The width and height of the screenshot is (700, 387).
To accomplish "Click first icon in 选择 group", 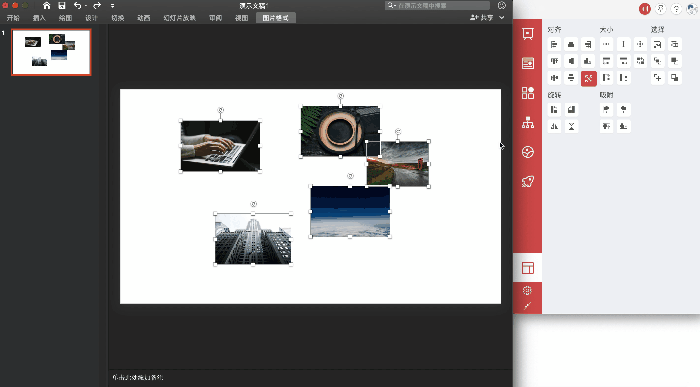I will pyautogui.click(x=658, y=44).
